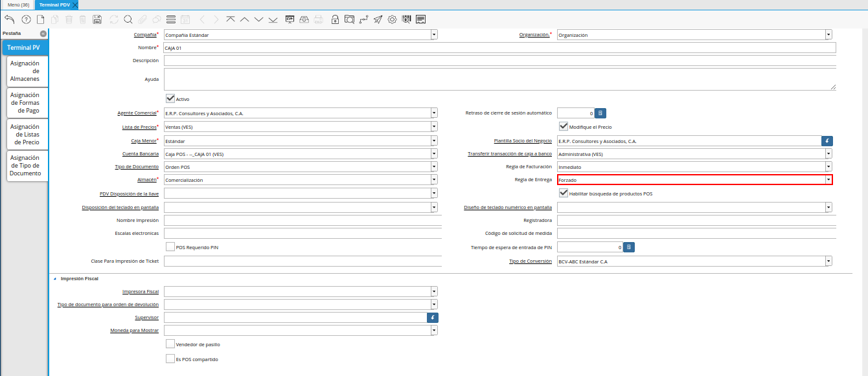Open the Help question mark icon
This screenshot has height=376, width=868.
coord(26,19)
